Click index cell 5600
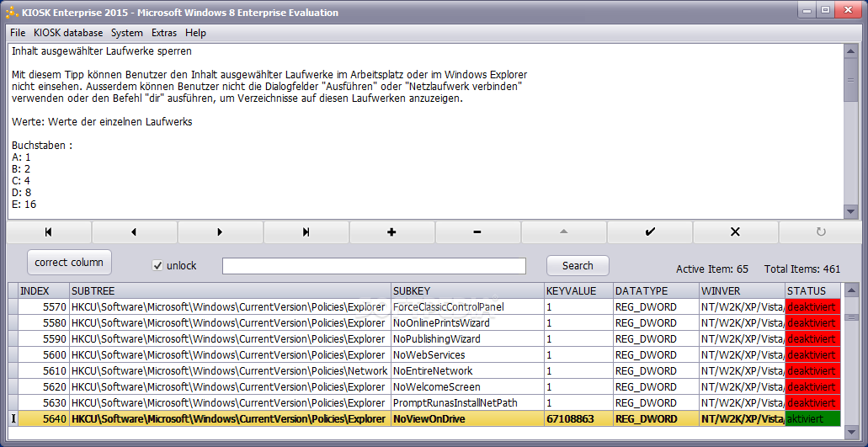The width and height of the screenshot is (868, 447). 44,354
